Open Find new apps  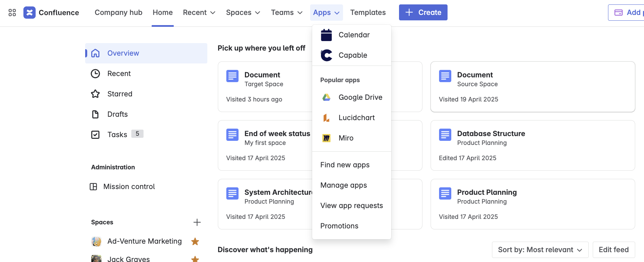click(x=345, y=165)
